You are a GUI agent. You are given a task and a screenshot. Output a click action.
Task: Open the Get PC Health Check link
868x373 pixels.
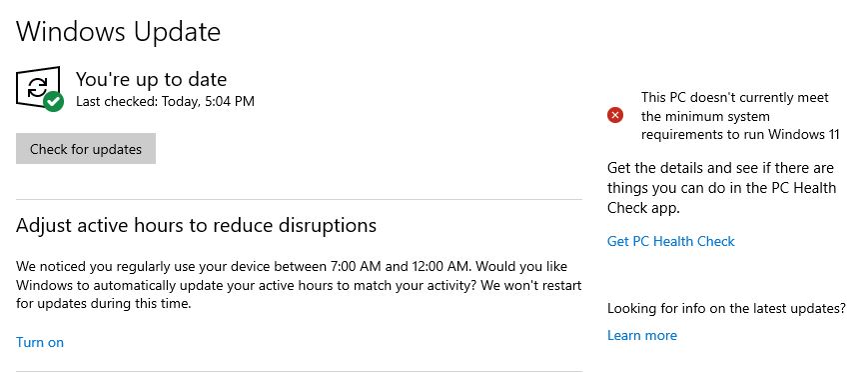671,241
